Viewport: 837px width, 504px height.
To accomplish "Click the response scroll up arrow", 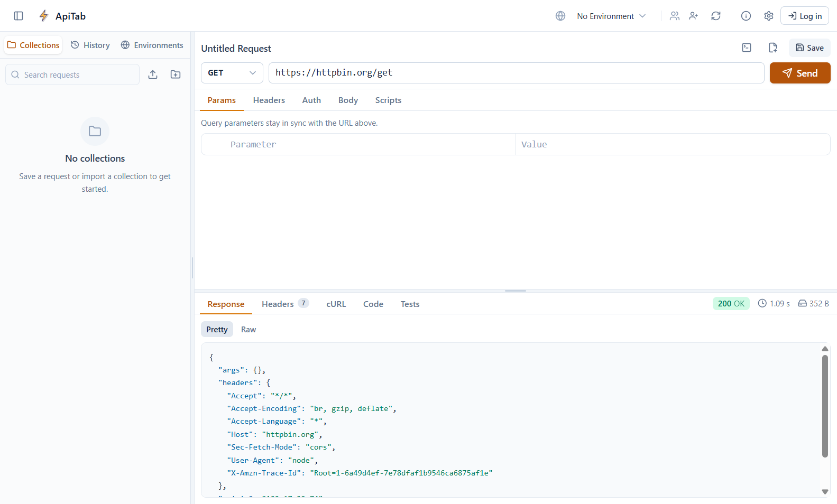I will 825,349.
